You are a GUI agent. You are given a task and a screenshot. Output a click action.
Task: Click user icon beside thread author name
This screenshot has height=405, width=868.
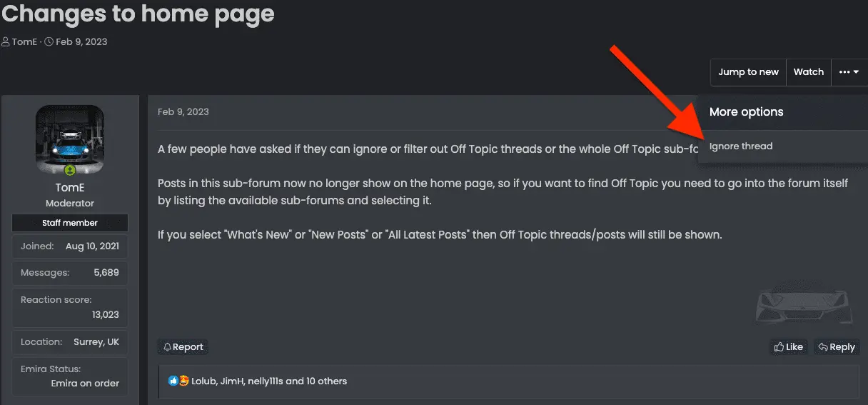point(6,41)
